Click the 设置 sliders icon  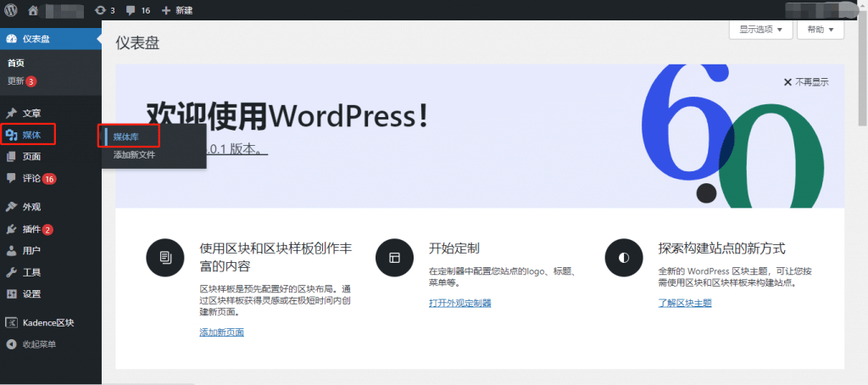pyautogui.click(x=12, y=294)
